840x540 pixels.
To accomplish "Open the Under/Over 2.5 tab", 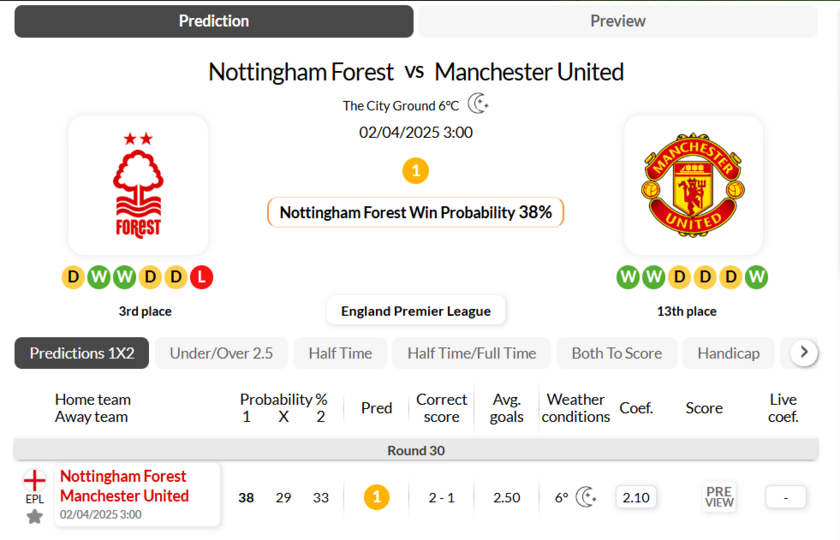I will point(221,353).
